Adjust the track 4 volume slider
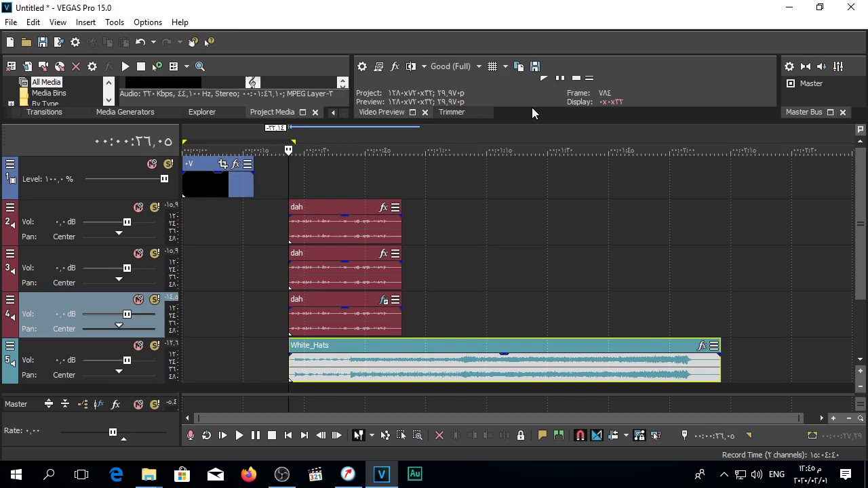The width and height of the screenshot is (868, 488). coord(127,314)
